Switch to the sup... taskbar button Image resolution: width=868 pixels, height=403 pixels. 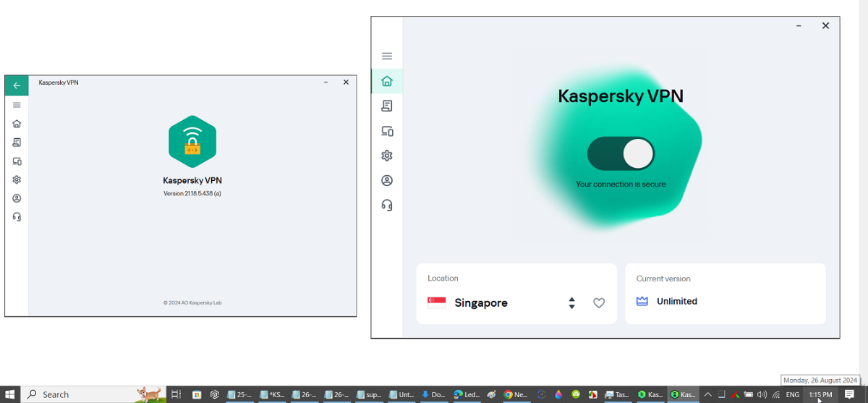click(x=369, y=394)
